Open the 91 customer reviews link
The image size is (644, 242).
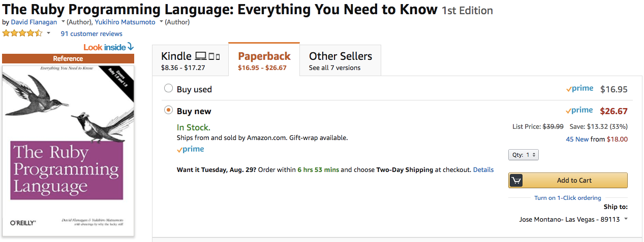pos(91,34)
